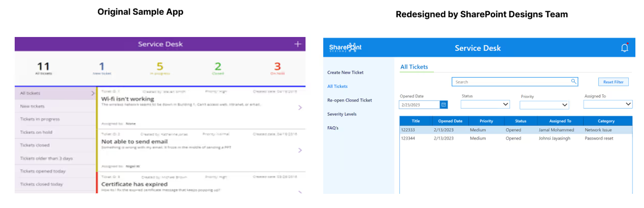Open Severity Levels menu item
Screen dimensions: 644x208
[342, 114]
